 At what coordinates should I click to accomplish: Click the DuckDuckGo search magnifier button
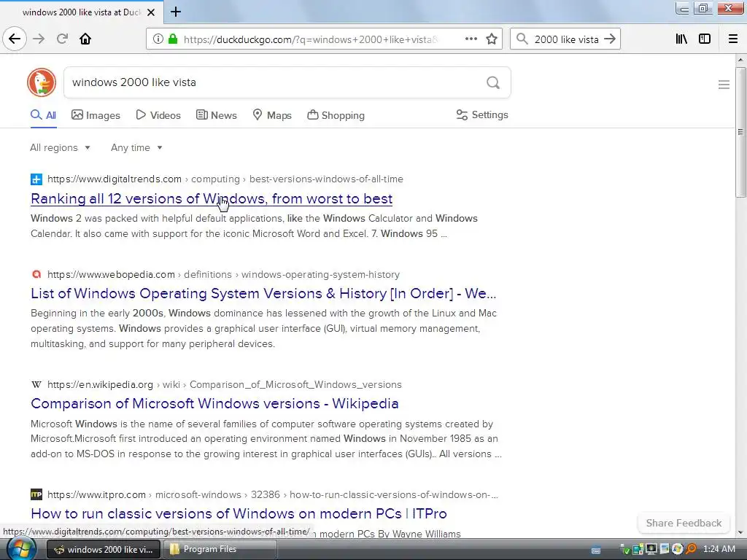tap(493, 83)
